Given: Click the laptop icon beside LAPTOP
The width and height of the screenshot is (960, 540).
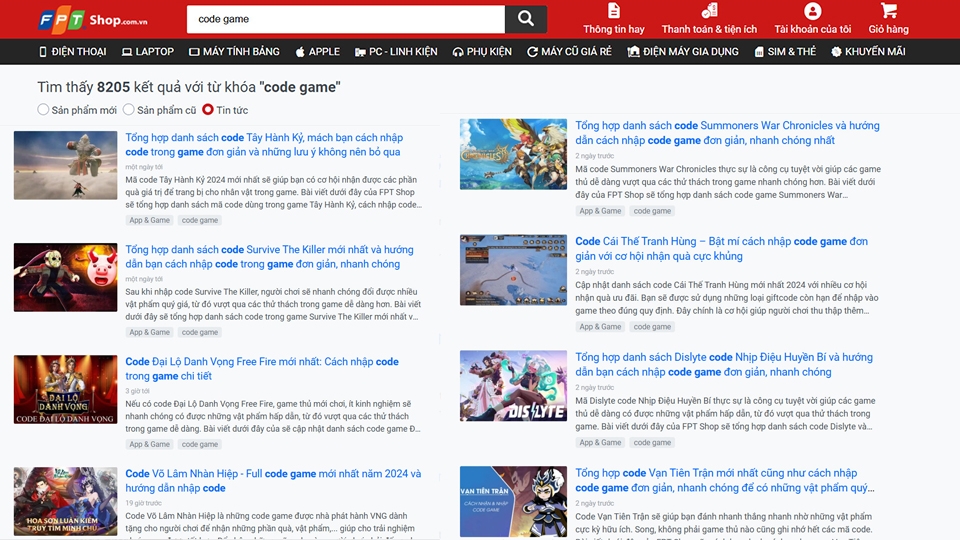Looking at the screenshot, I should pos(127,52).
